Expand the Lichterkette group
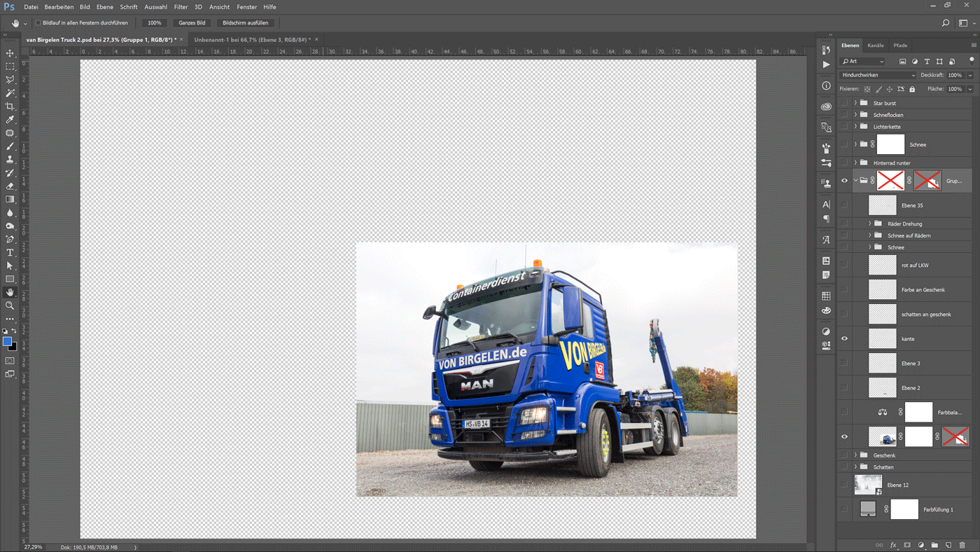980x552 pixels. click(x=855, y=127)
